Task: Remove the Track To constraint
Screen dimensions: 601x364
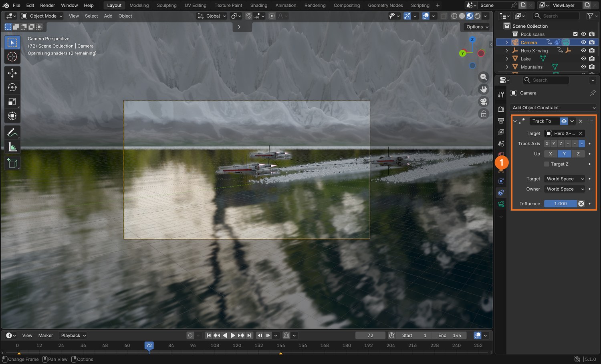Action: tap(581, 121)
